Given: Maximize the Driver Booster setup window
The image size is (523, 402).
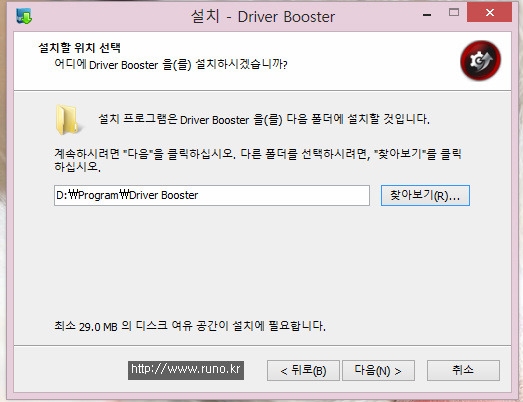Looking at the screenshot, I should (x=454, y=13).
